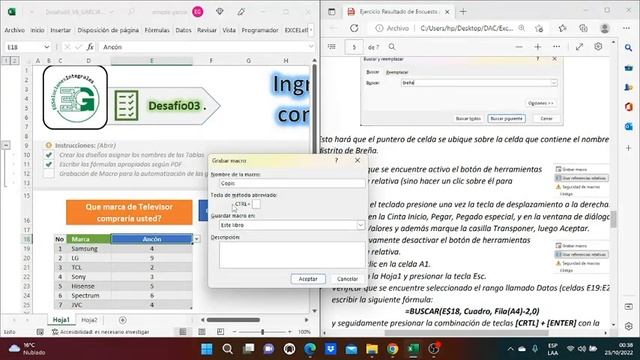The image size is (640, 360).
Task: Switch to Hoja2 sheet tab
Action: pos(89,320)
